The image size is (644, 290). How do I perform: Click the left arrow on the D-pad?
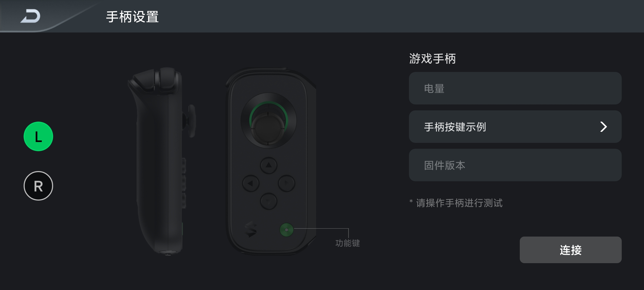tap(251, 183)
